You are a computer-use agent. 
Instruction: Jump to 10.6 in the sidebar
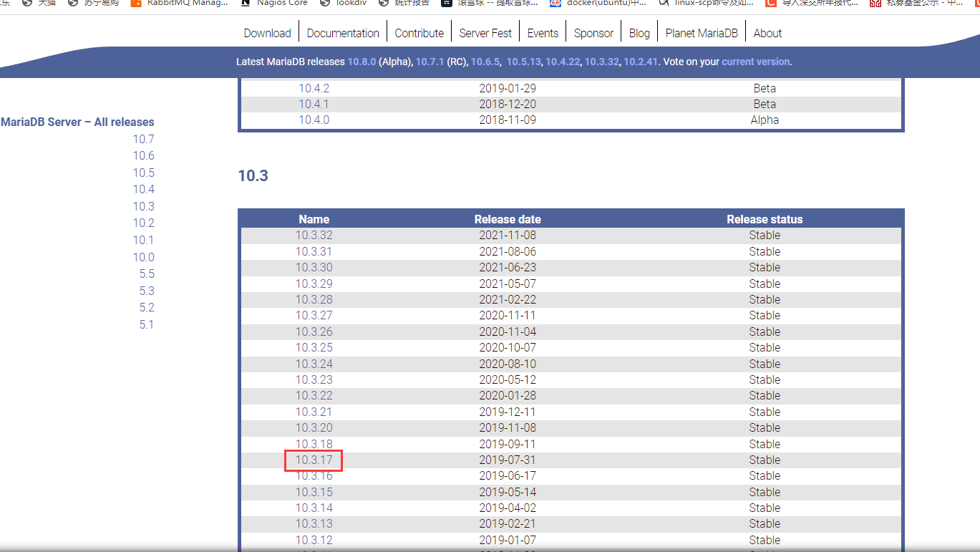[143, 155]
